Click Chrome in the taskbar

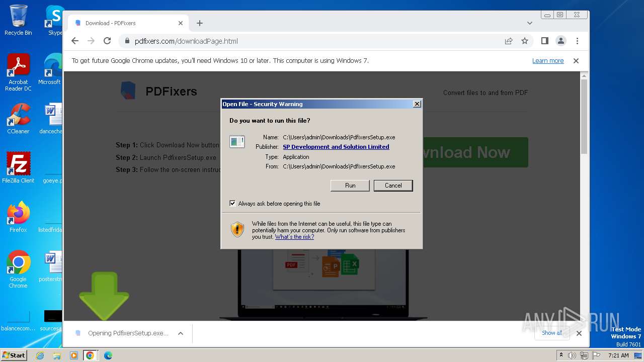click(x=90, y=355)
